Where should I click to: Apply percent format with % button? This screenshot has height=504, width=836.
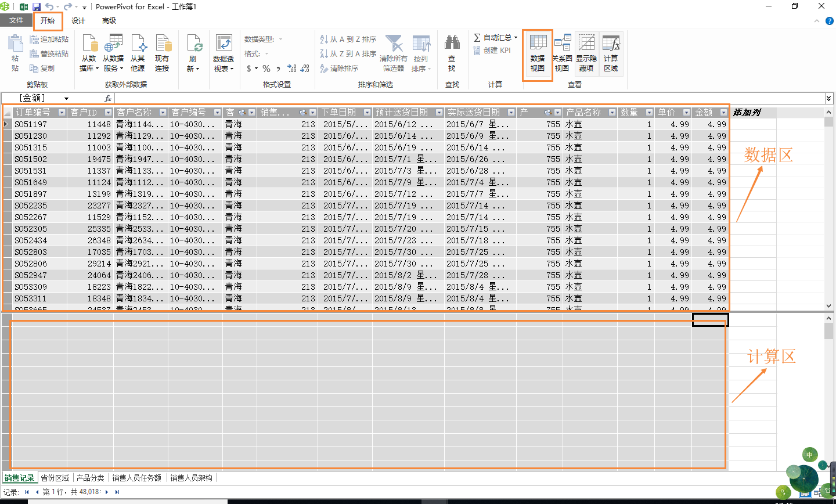pos(266,69)
